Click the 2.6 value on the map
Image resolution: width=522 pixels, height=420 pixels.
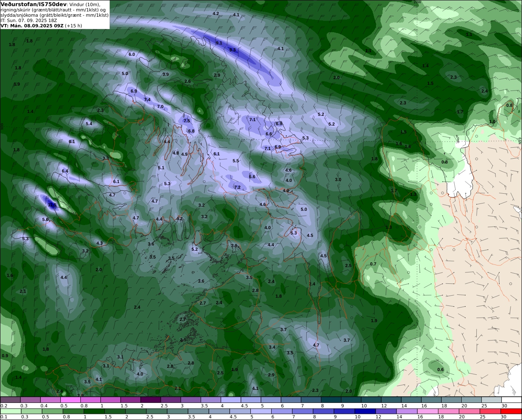188,81
